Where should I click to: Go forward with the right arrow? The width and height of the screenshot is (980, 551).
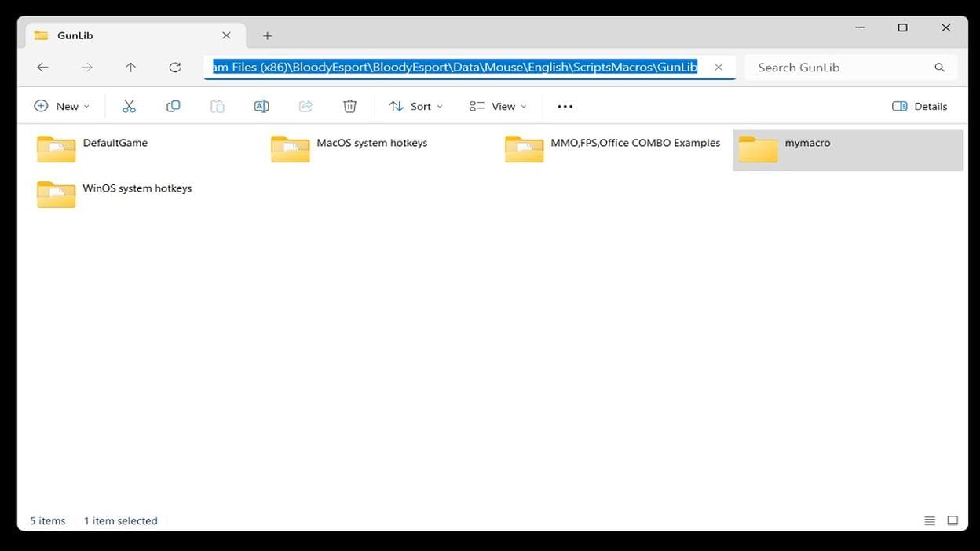(x=86, y=68)
